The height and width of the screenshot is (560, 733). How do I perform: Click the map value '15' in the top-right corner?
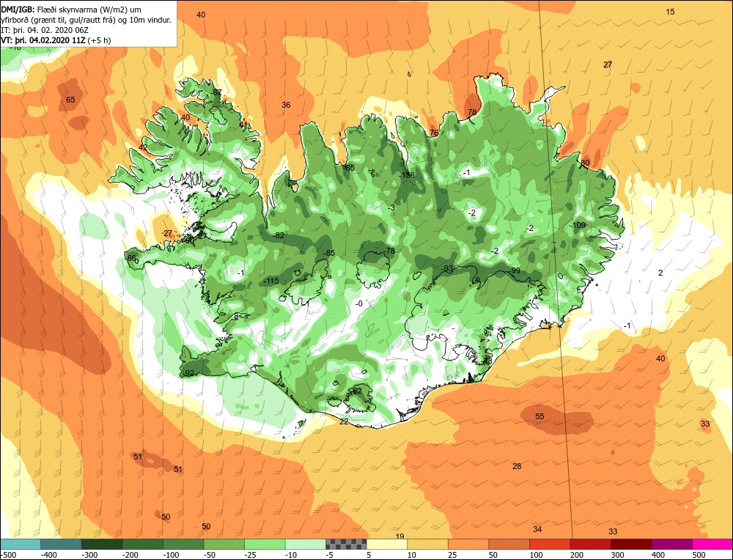point(670,12)
